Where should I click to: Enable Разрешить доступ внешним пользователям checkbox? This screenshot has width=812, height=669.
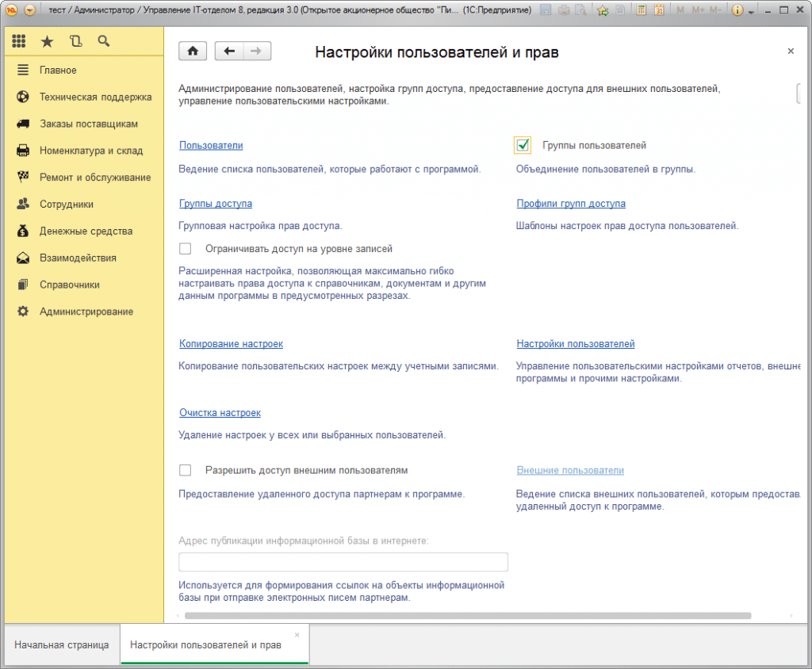pyautogui.click(x=185, y=470)
